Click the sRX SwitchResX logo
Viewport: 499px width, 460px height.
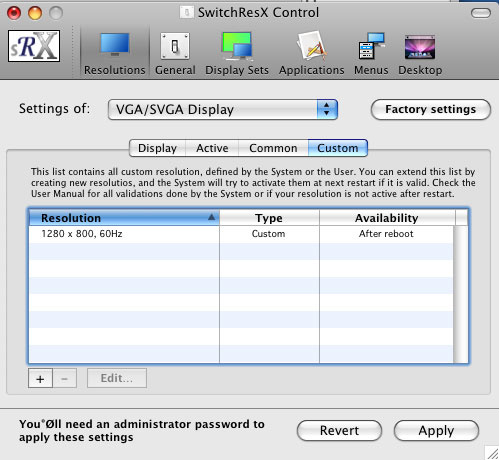pyautogui.click(x=34, y=46)
